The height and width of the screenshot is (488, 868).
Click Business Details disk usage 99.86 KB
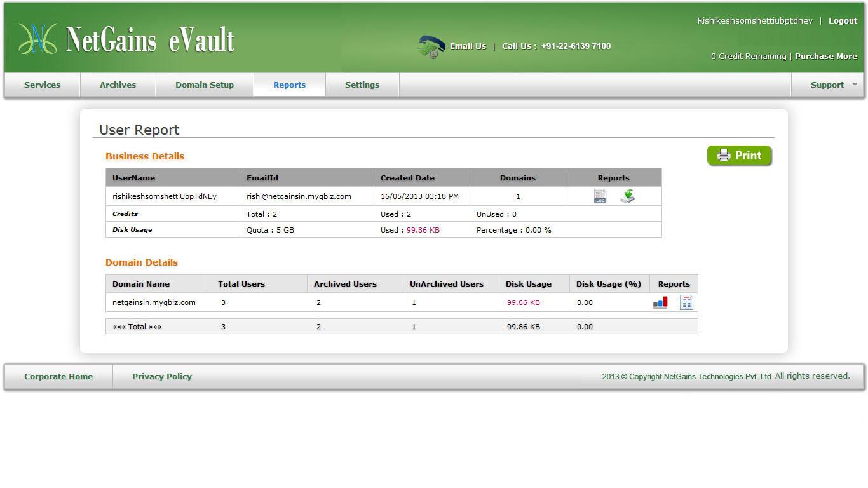(423, 230)
